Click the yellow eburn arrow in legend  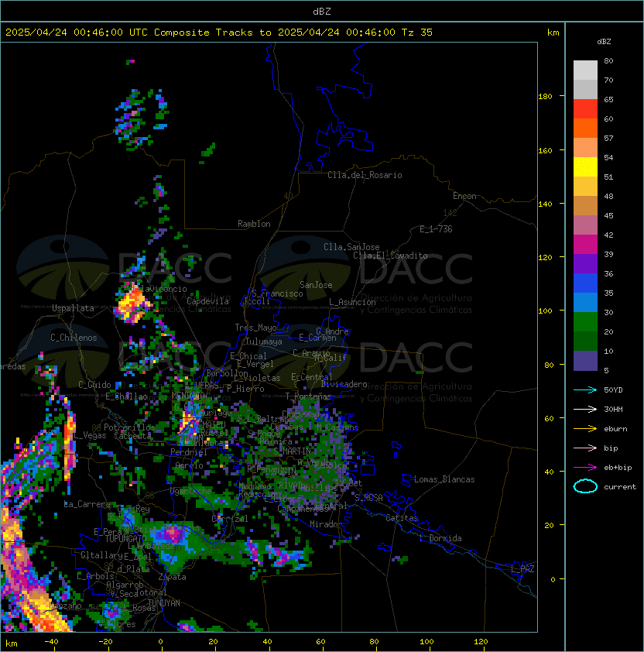585,428
